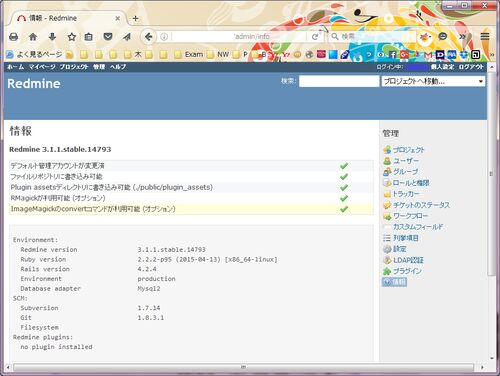Click the Print icon in browser toolbar
Image resolution: width=500 pixels, height=376 pixels.
[13, 37]
